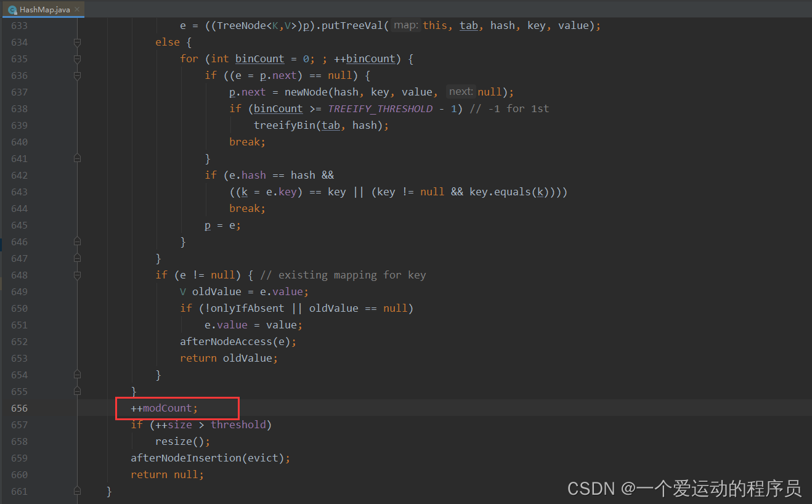This screenshot has width=812, height=504.
Task: Collapse fold marker at line 646
Action: click(77, 242)
